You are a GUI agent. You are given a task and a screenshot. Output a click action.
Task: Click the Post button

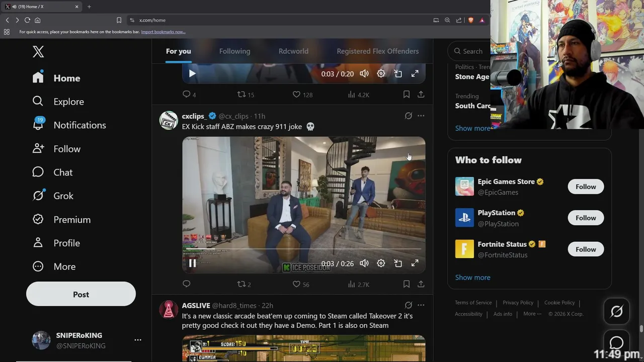pyautogui.click(x=81, y=295)
